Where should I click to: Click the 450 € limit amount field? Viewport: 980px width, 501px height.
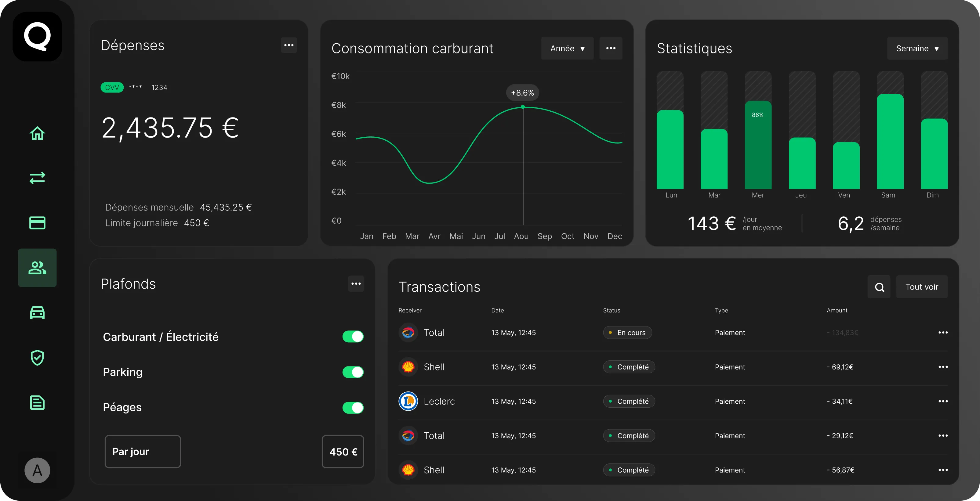coord(343,452)
